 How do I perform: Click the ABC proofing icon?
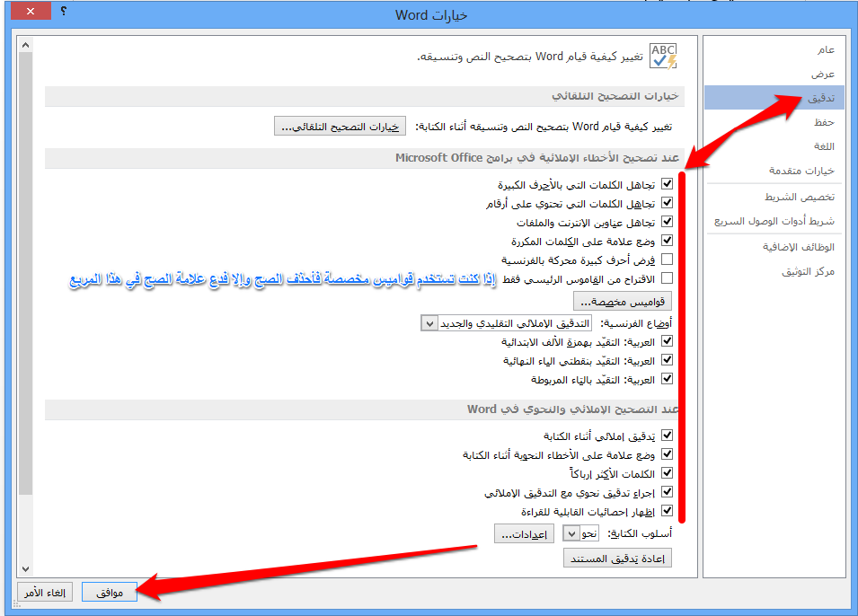[663, 57]
